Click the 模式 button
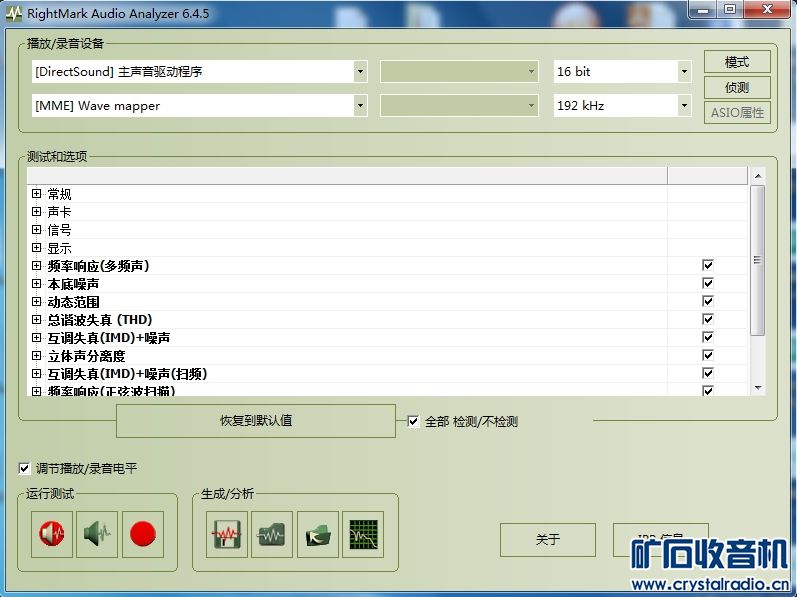 tap(737, 62)
